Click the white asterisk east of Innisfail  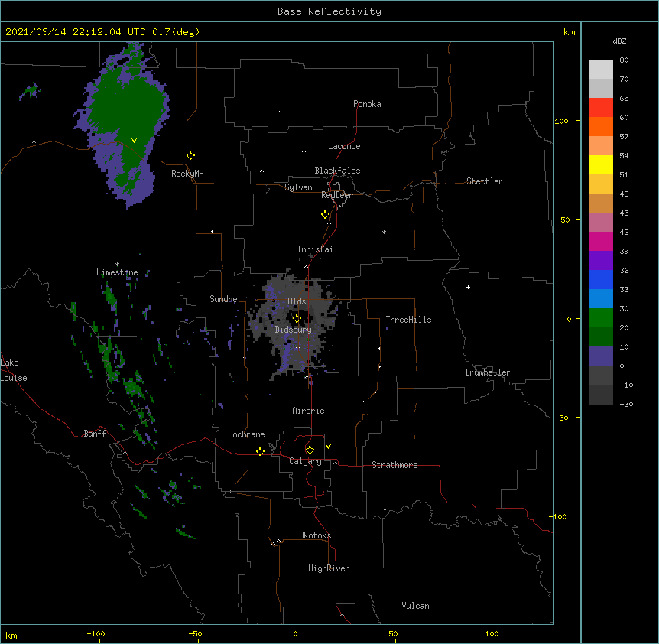tap(384, 232)
